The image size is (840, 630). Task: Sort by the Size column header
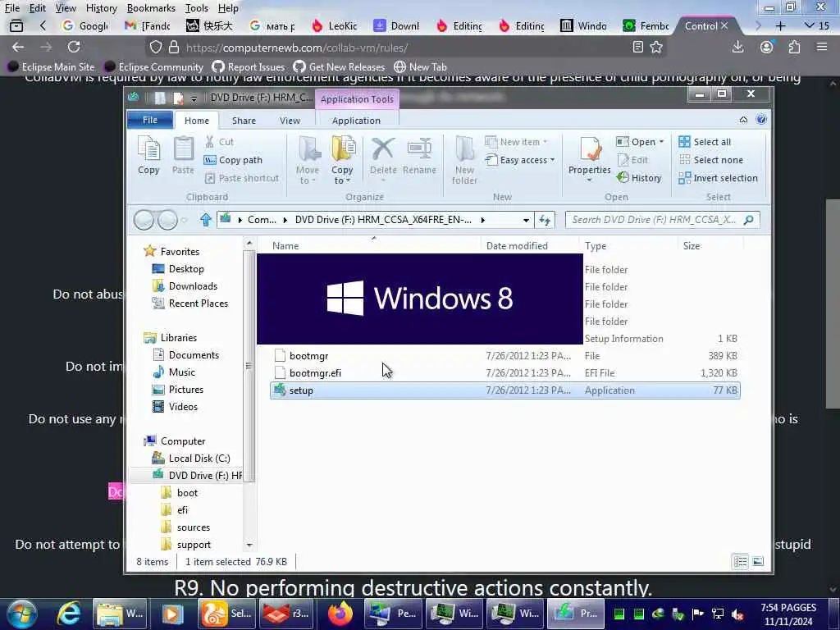691,246
